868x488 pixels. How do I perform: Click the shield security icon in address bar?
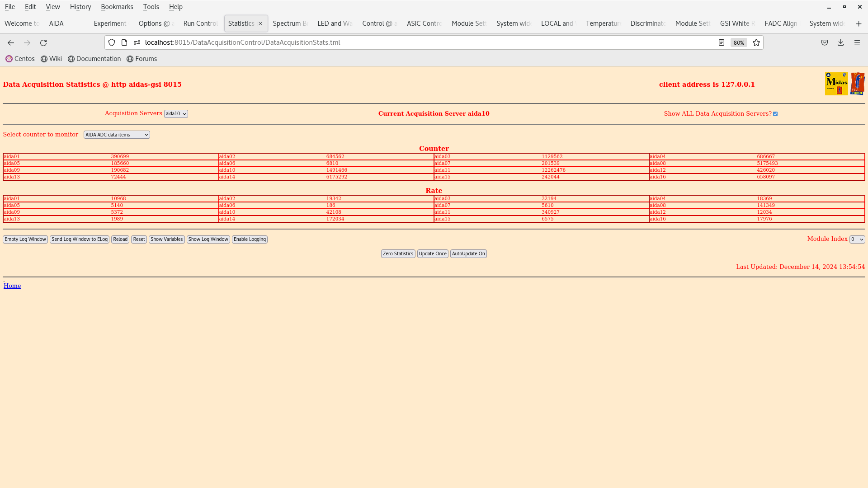pyautogui.click(x=112, y=42)
